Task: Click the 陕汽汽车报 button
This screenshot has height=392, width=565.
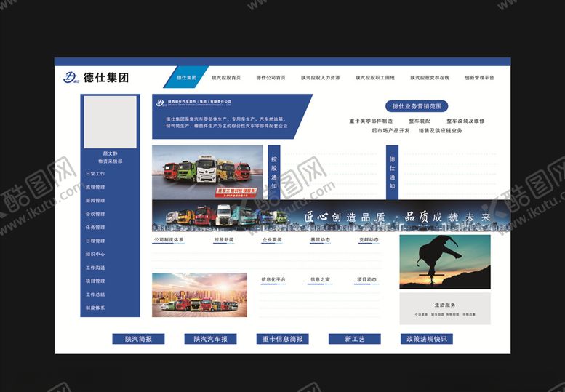Action: 210,339
